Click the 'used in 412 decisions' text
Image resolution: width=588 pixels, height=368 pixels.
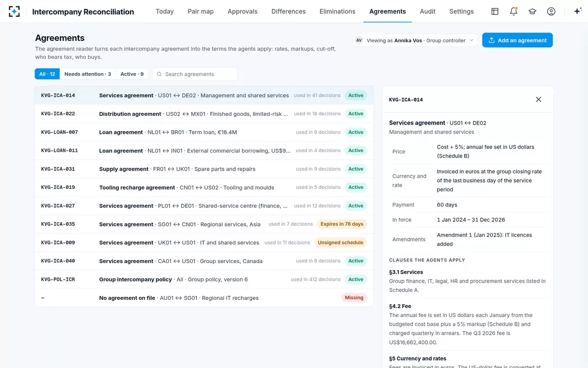pos(316,280)
